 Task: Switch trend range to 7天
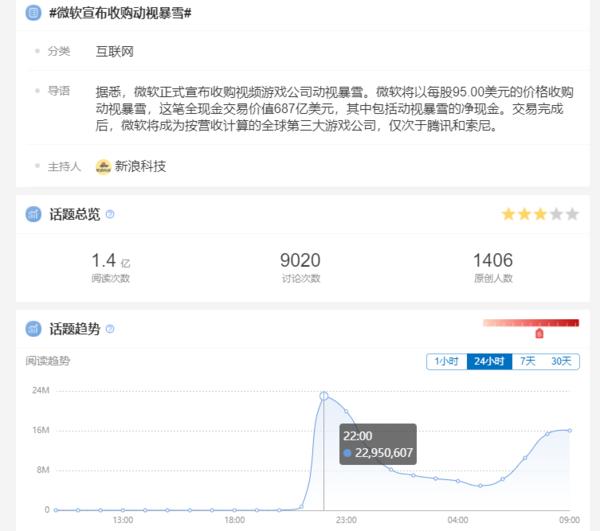click(527, 362)
